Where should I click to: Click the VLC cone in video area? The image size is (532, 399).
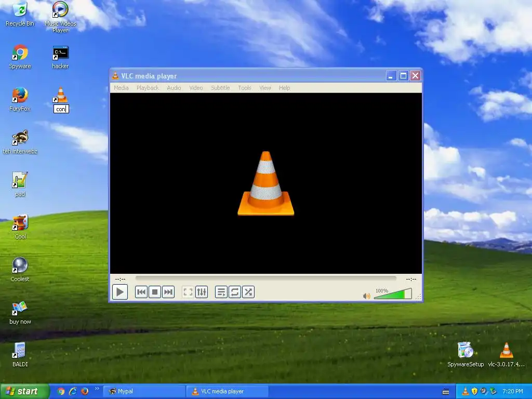pos(265,183)
